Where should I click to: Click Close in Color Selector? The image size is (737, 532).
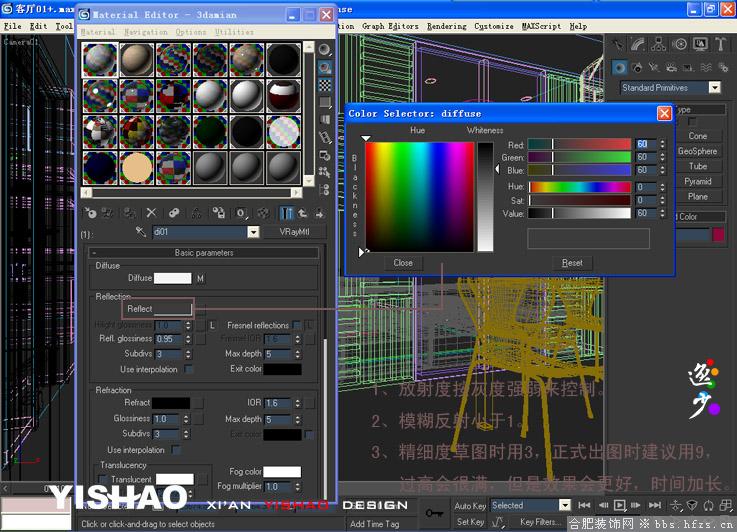tap(403, 263)
